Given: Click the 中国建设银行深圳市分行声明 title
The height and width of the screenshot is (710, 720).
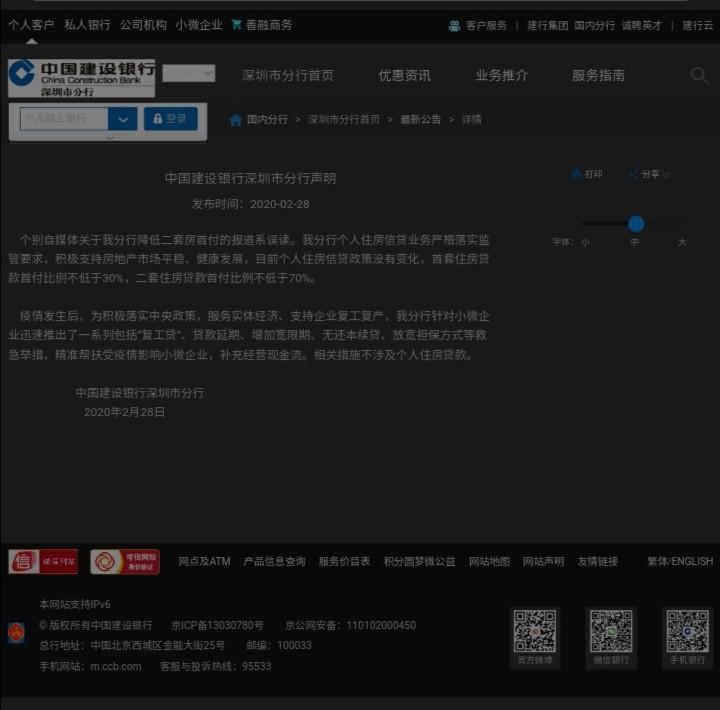Looking at the screenshot, I should pos(251,178).
